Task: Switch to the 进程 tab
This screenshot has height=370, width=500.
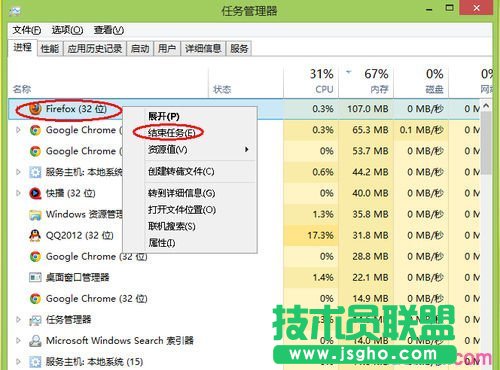Action: 22,48
